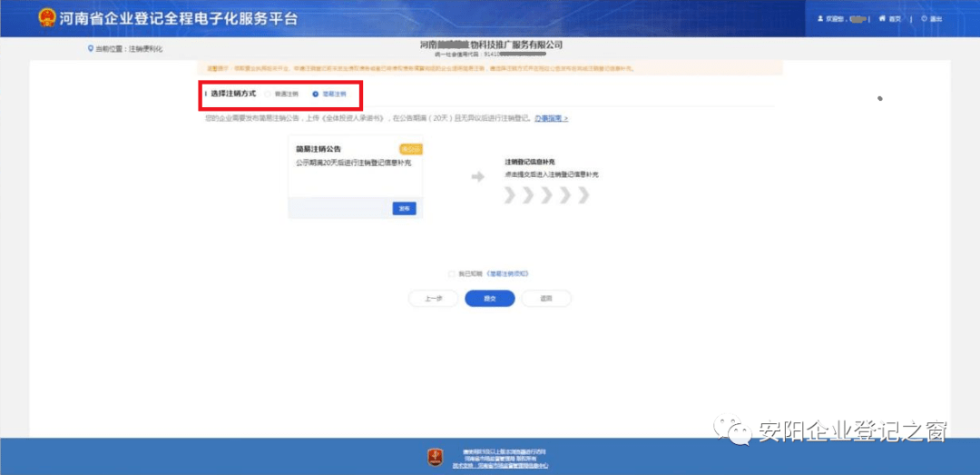This screenshot has height=475, width=980.
Task: Open the 办事指南 guide link
Action: pos(552,118)
